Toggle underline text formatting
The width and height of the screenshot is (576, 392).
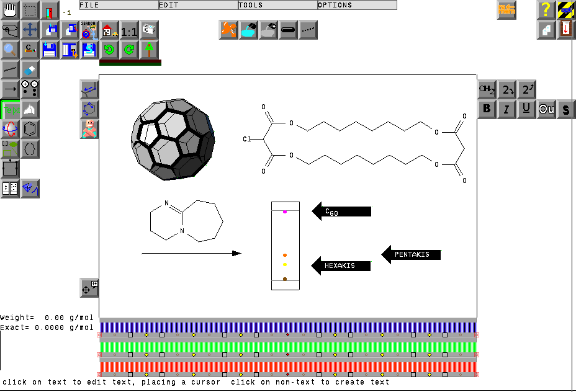(x=527, y=109)
